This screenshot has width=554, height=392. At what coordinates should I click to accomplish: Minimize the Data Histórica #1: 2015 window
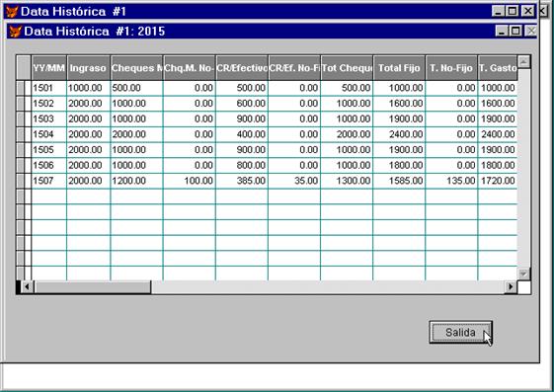coord(502,31)
